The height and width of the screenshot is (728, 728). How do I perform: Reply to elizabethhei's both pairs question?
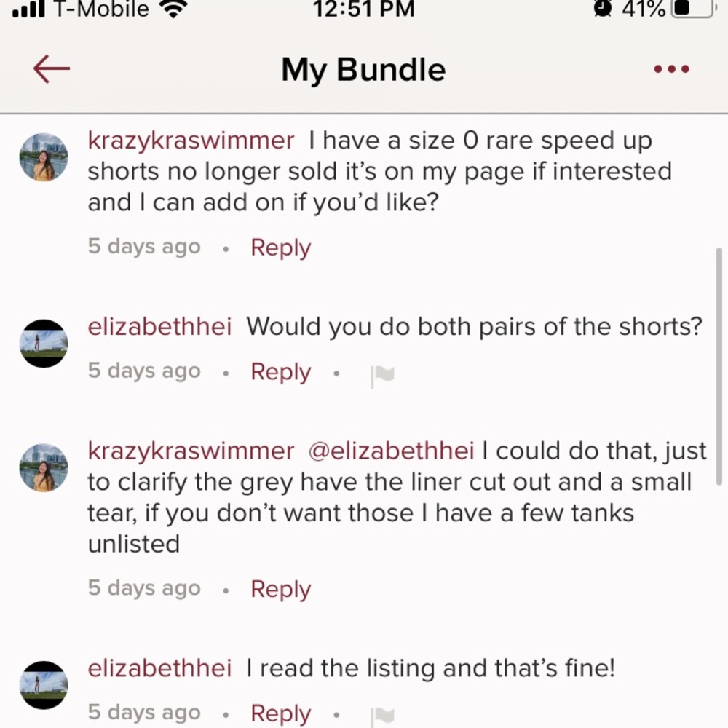click(x=280, y=371)
